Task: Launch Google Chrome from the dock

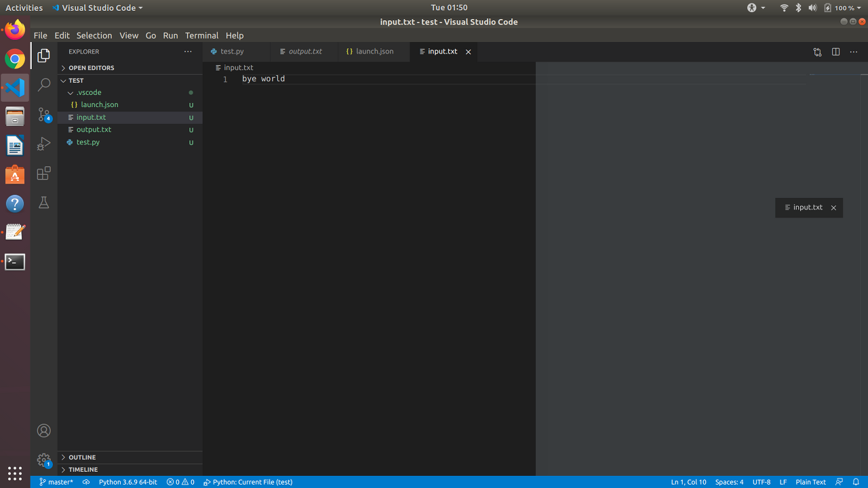Action: (15, 59)
